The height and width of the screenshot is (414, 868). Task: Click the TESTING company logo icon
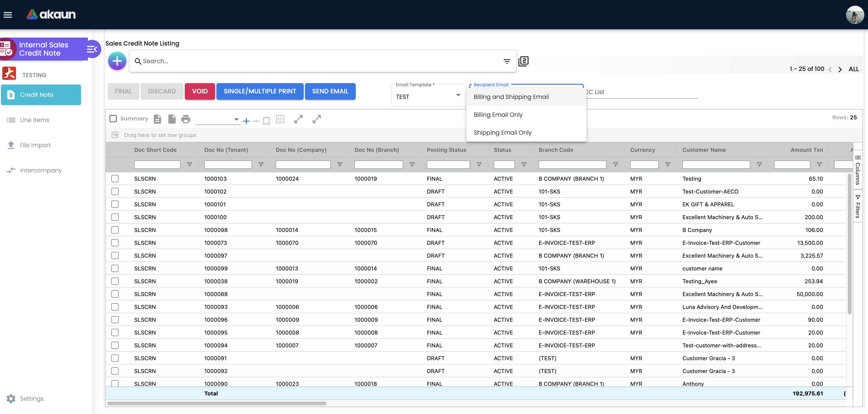click(9, 73)
